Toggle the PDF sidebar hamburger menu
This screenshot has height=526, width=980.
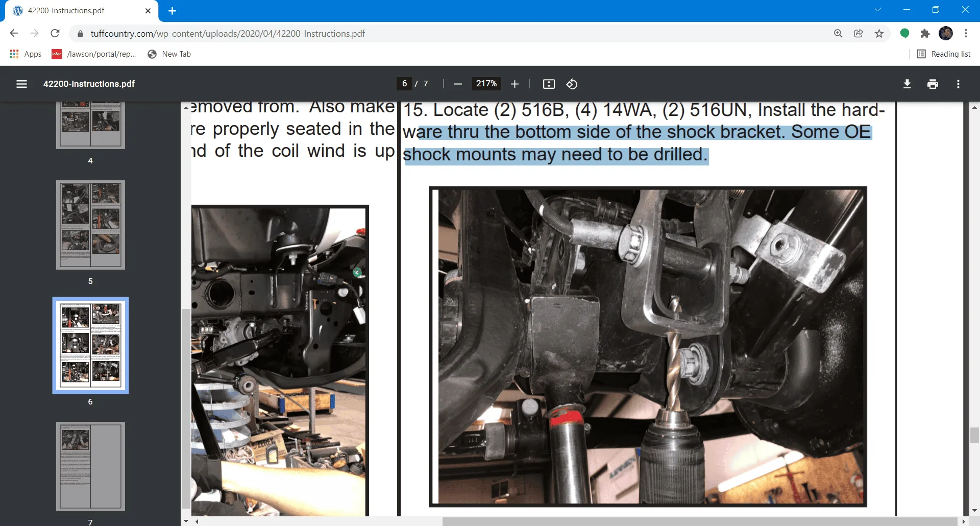pyautogui.click(x=21, y=84)
